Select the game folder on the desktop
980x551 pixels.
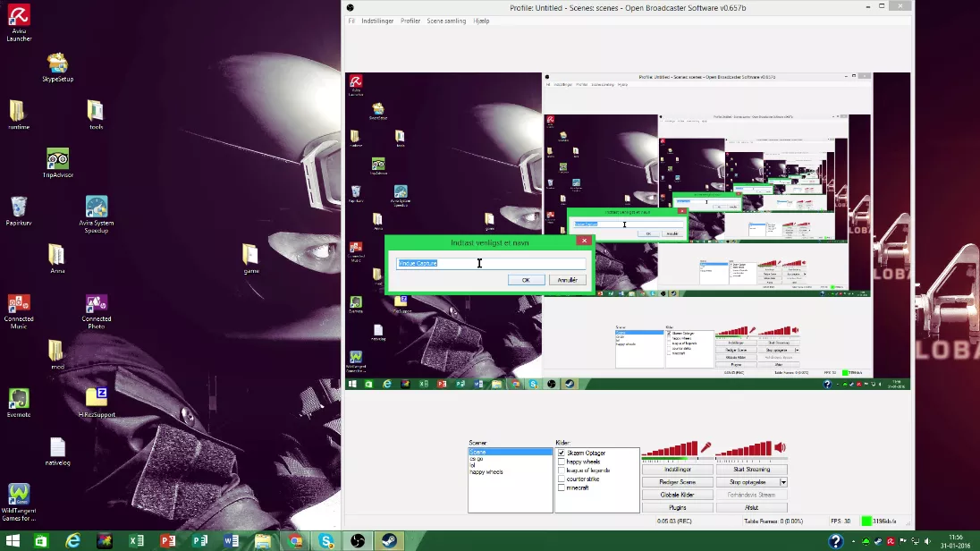tap(250, 259)
